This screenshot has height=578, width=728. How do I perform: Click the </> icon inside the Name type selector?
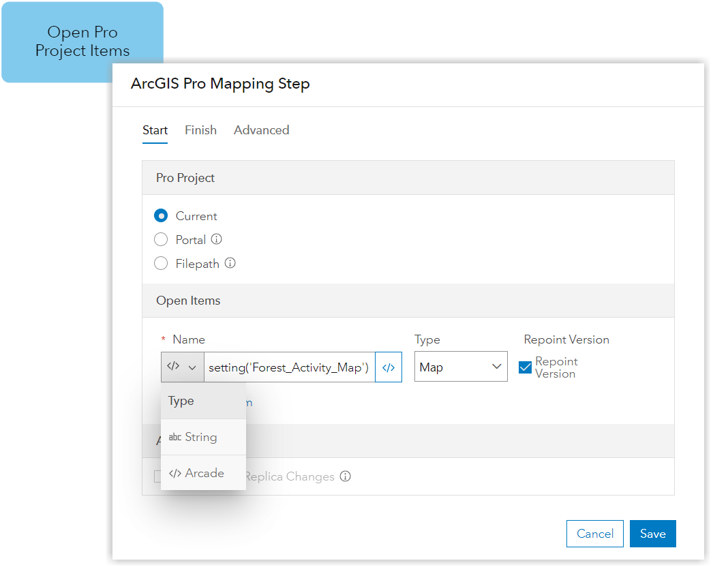point(175,367)
